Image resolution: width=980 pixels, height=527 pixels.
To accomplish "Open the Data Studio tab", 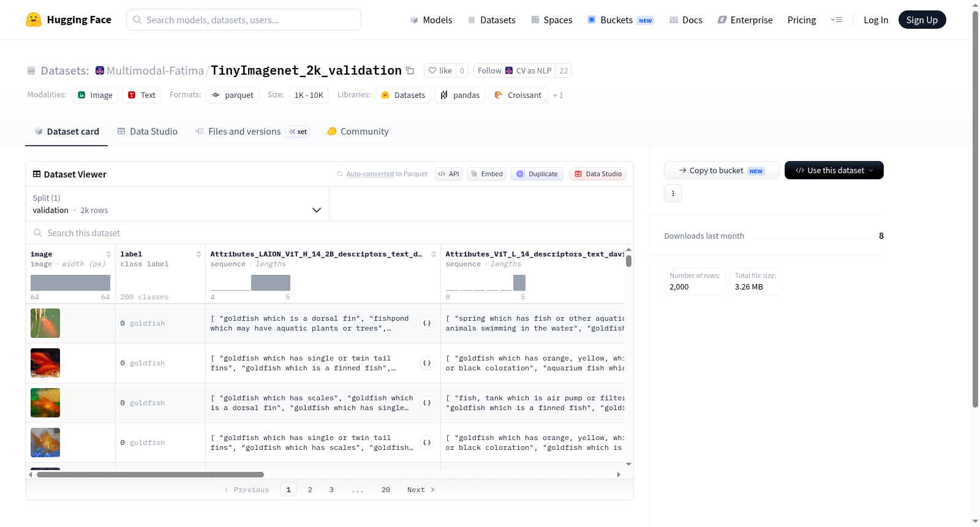I will coord(148,132).
